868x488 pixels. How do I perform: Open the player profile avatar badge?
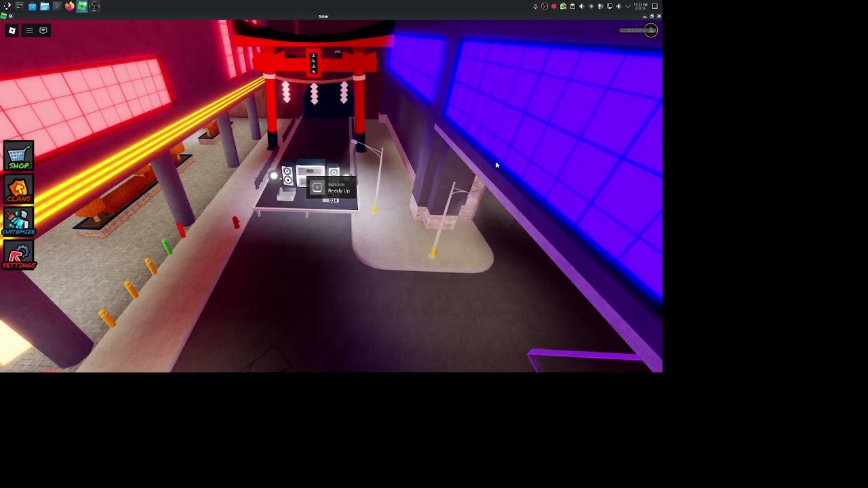[651, 30]
